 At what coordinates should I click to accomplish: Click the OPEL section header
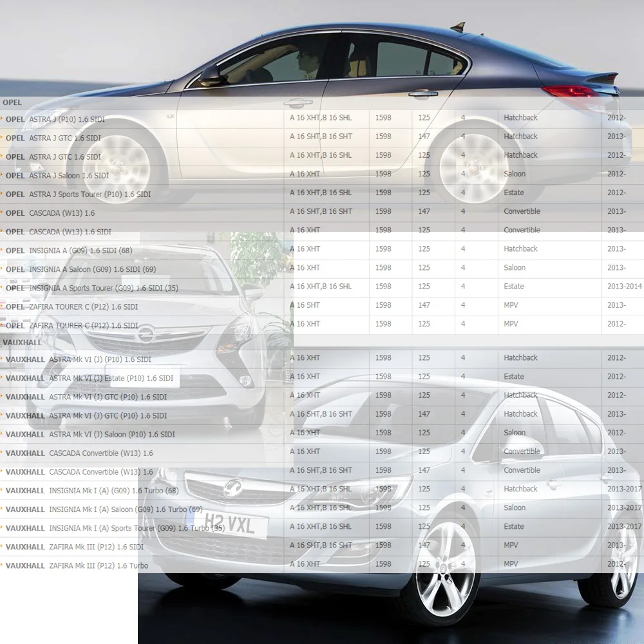click(12, 102)
